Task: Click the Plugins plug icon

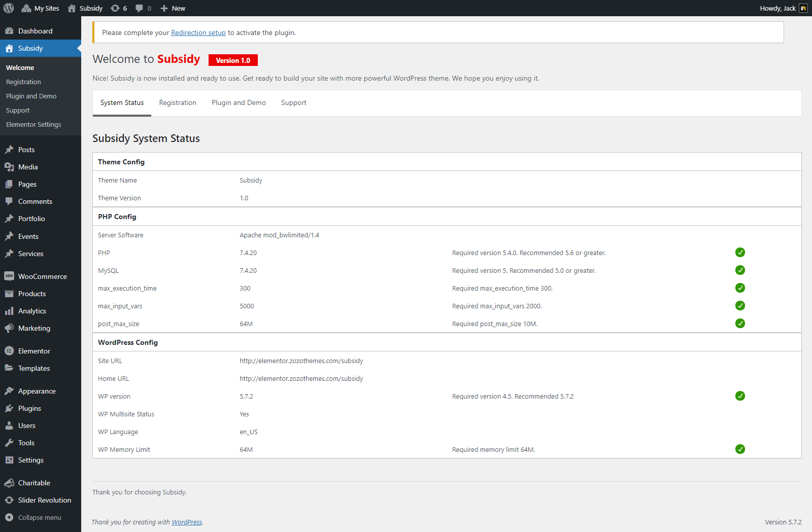Action: pyautogui.click(x=9, y=408)
